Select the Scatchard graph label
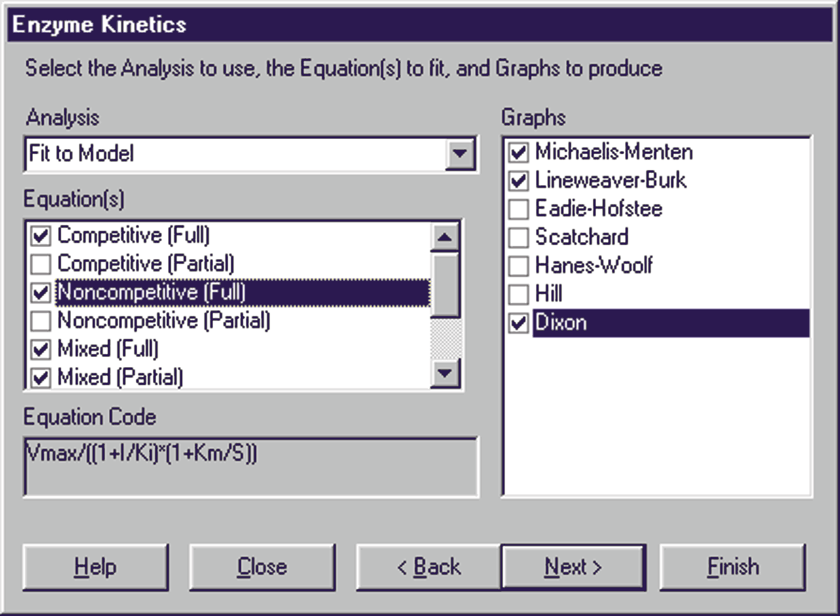This screenshot has width=840, height=616. point(581,237)
